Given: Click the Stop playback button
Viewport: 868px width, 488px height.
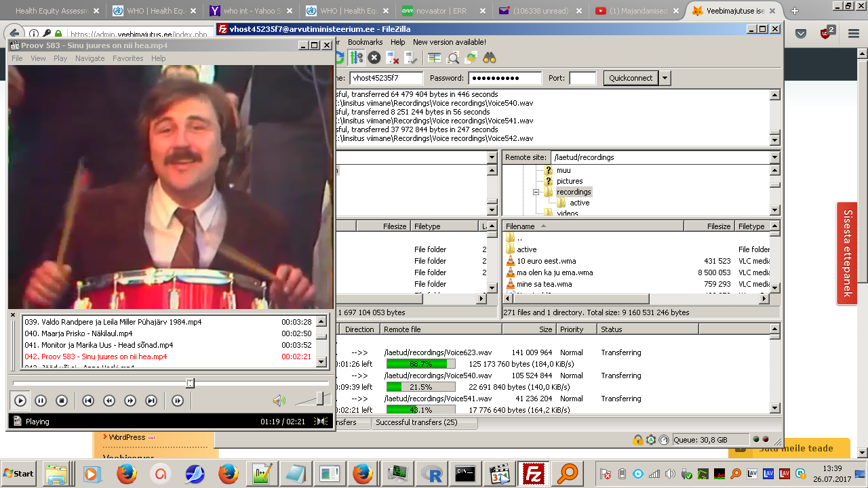Looking at the screenshot, I should point(62,401).
